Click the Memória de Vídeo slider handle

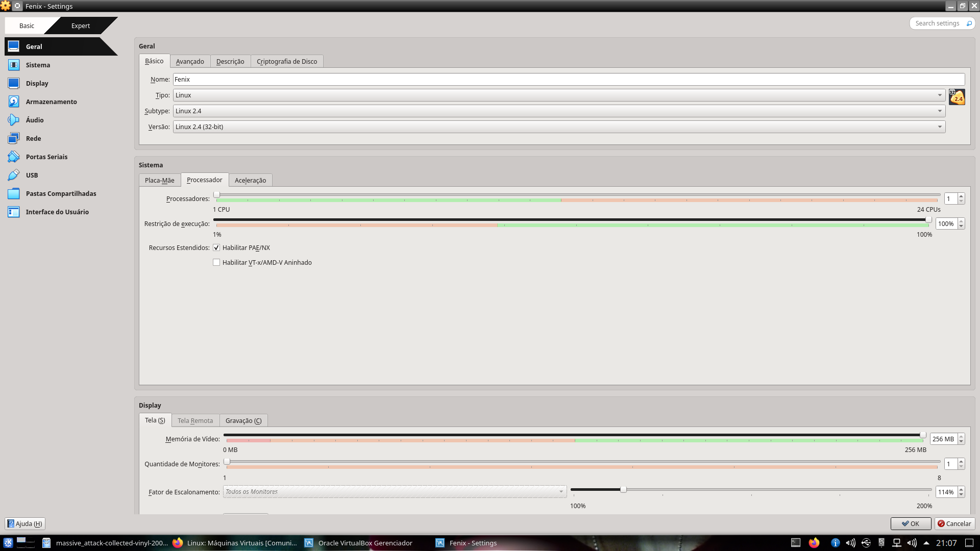(923, 435)
